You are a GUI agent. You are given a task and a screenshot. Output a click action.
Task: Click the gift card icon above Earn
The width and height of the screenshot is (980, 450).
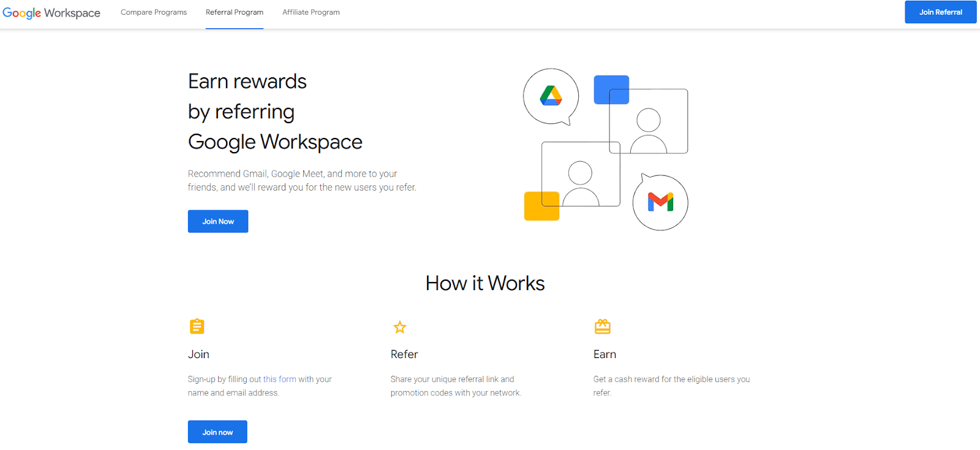pyautogui.click(x=603, y=326)
